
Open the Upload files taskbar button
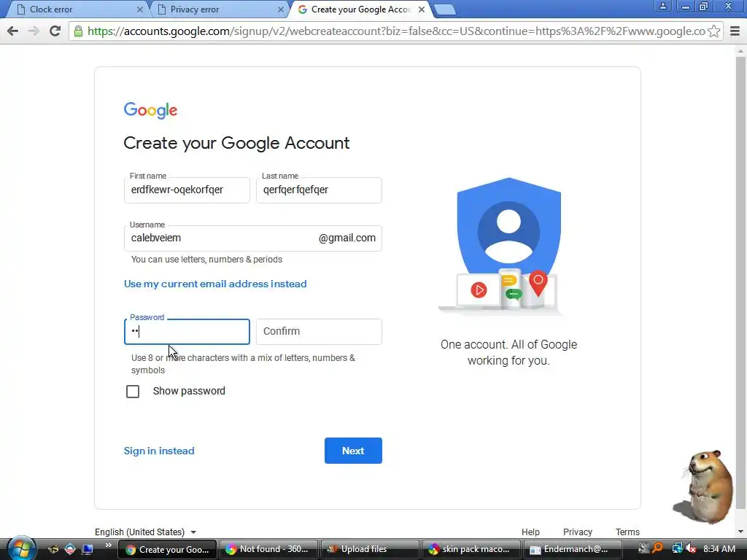(370, 550)
